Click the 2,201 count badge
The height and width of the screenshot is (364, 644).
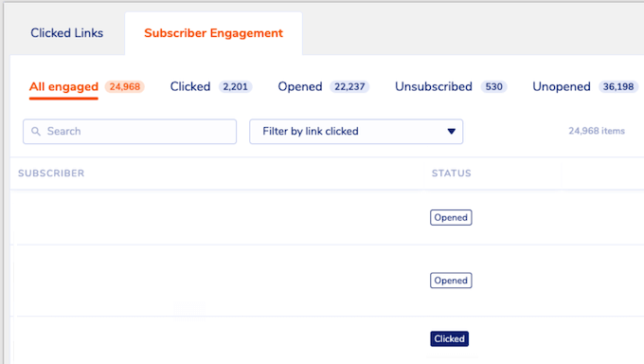point(235,87)
